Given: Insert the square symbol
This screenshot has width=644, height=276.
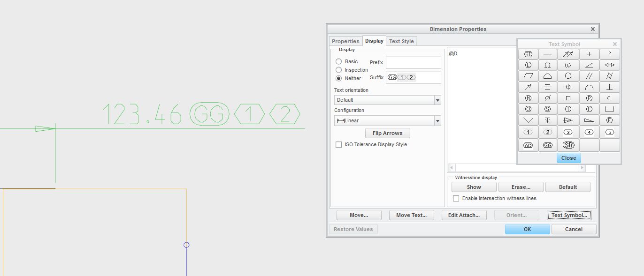Looking at the screenshot, I should 568,98.
